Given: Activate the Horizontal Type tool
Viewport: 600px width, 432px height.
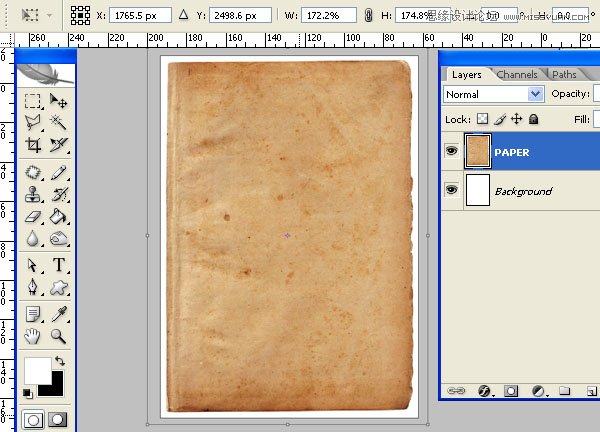Looking at the screenshot, I should coord(59,265).
